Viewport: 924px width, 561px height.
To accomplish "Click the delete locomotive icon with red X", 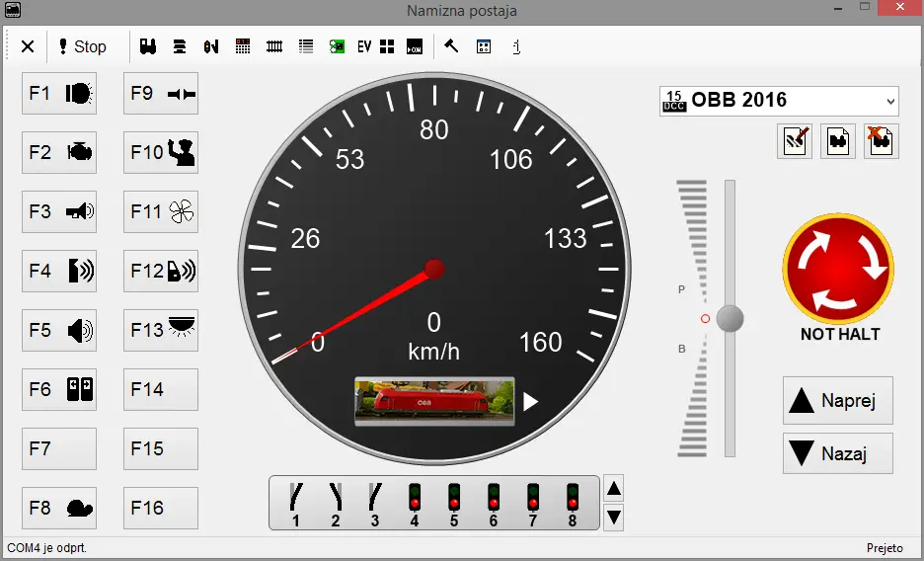I will (881, 141).
